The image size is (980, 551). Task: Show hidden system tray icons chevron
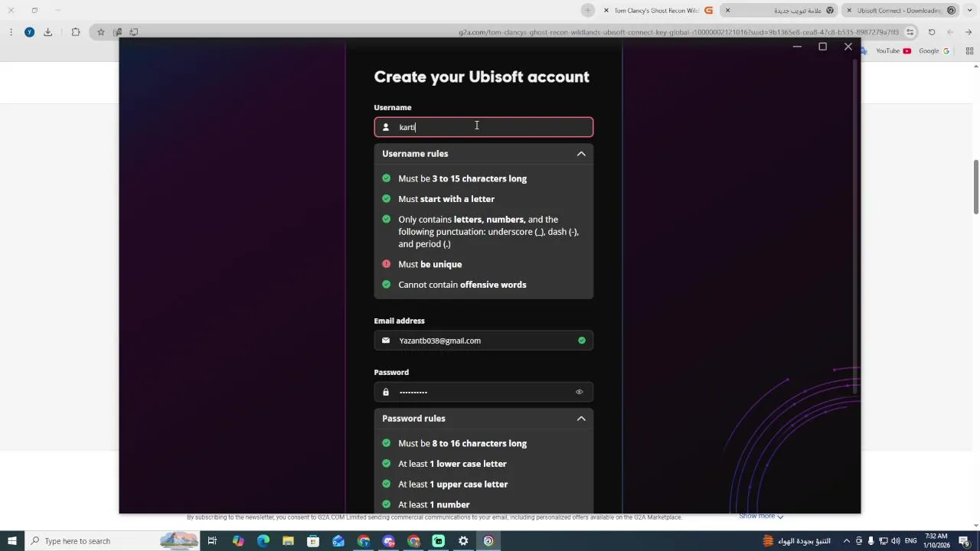tap(846, 541)
